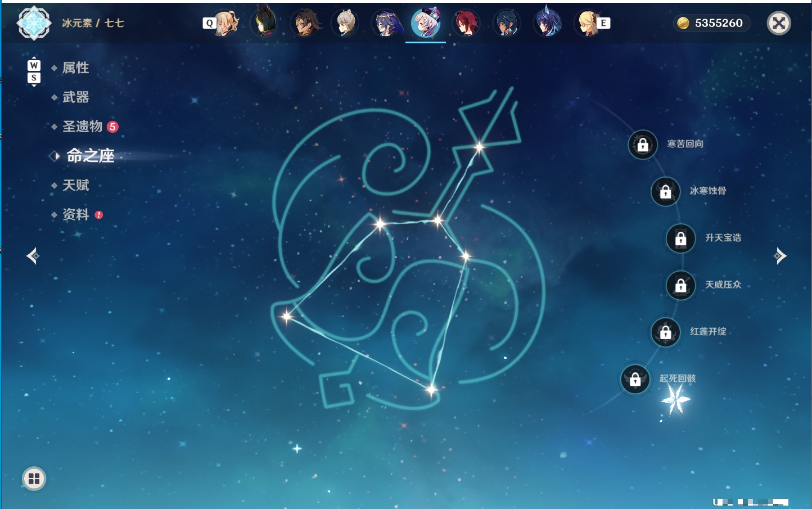The height and width of the screenshot is (509, 812).
Task: Select the red-haired character portrait
Action: click(x=466, y=23)
